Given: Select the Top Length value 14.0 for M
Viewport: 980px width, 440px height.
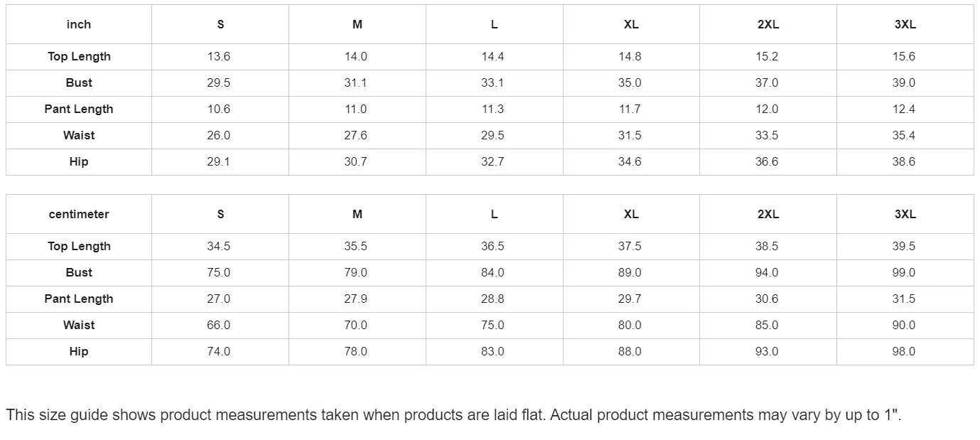Looking at the screenshot, I should point(355,57).
